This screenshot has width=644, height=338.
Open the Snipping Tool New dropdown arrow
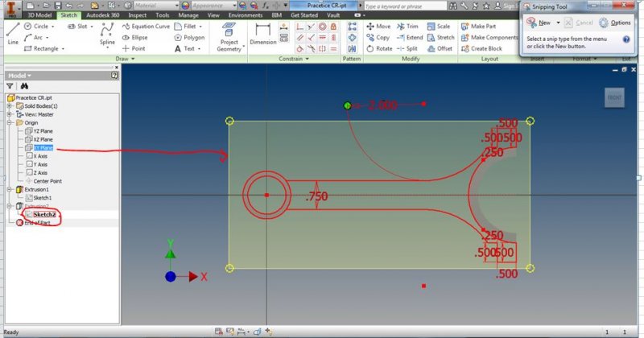click(x=558, y=23)
